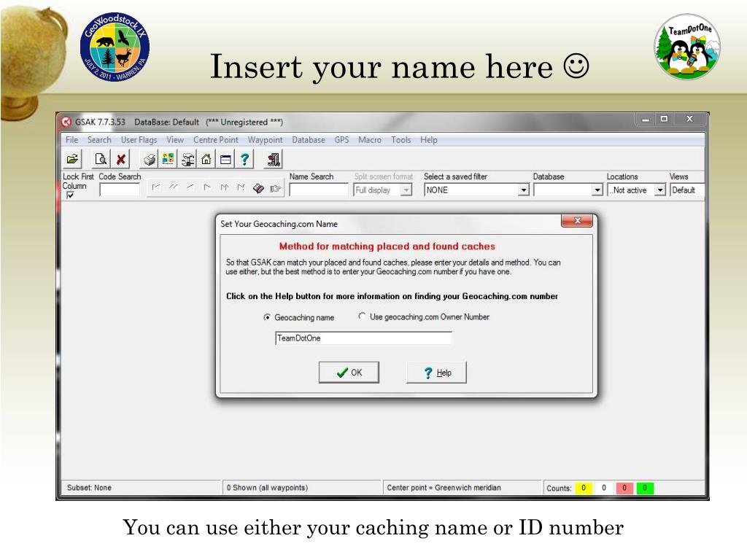Open the Centre Point menu
The height and width of the screenshot is (560, 747).
215,140
